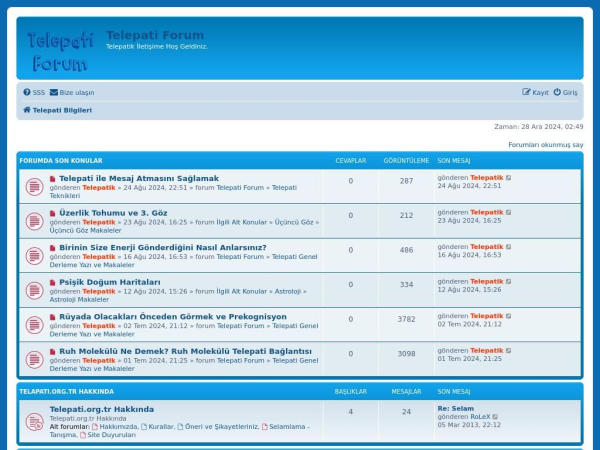This screenshot has height=450, width=600.
Task: Open RoLeX user profile
Action: (x=480, y=417)
